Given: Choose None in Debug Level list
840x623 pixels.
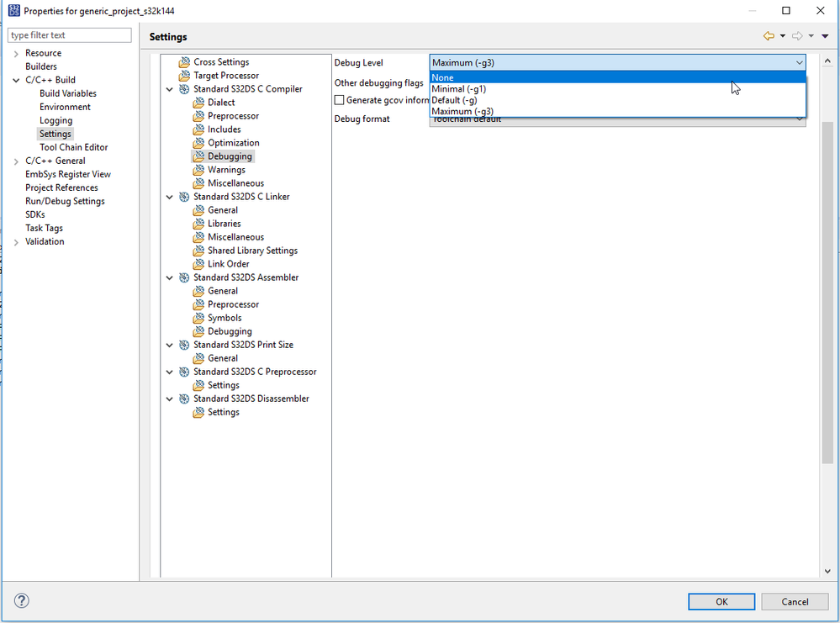Looking at the screenshot, I should click(618, 77).
